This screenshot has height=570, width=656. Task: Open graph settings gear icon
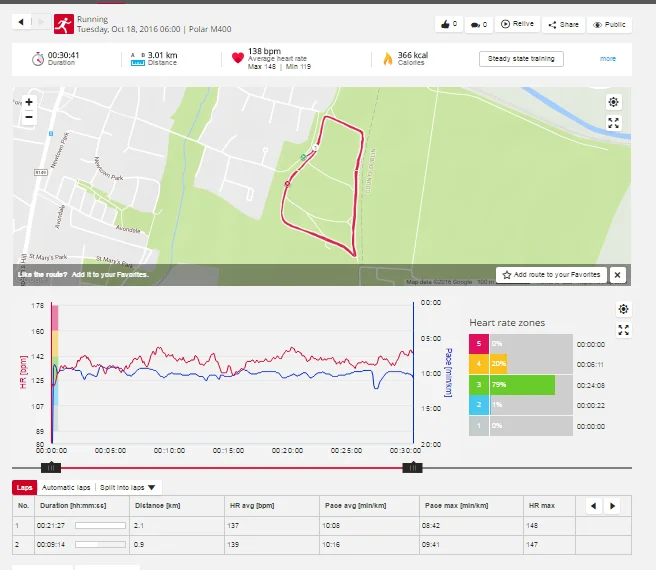[x=623, y=310]
